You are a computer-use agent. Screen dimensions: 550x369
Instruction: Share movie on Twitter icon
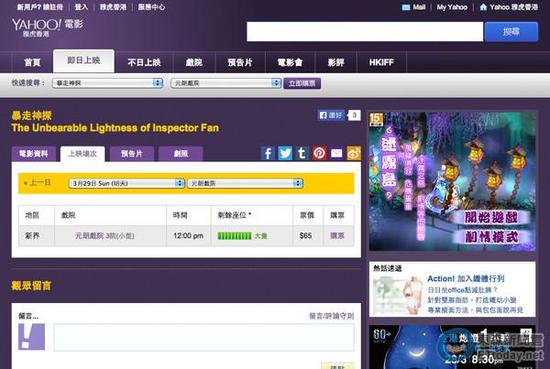(x=285, y=154)
